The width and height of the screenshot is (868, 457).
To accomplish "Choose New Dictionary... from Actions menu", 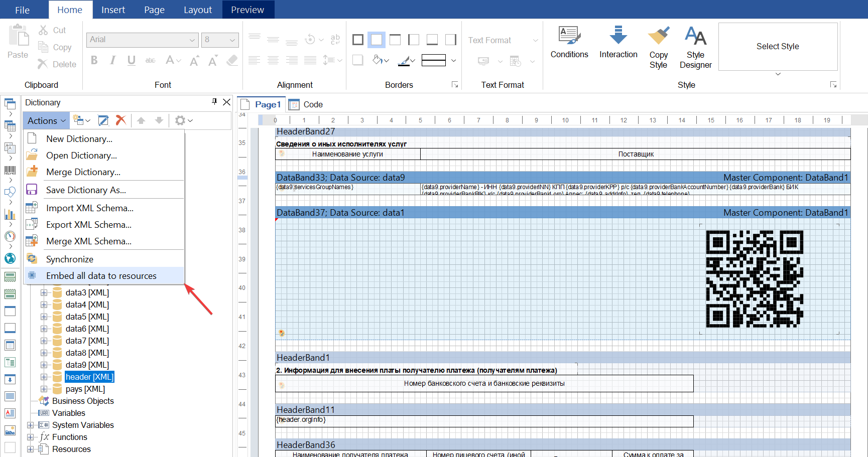I will tap(104, 138).
